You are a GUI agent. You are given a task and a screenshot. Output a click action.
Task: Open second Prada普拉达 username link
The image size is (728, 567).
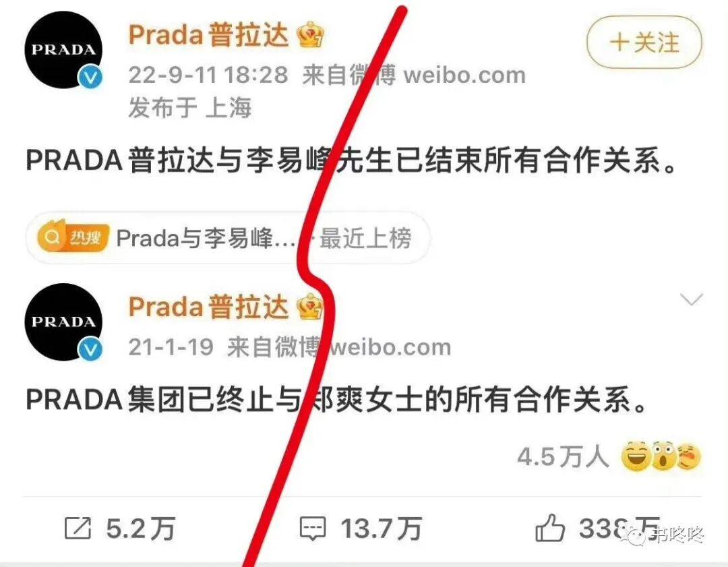coord(208,307)
